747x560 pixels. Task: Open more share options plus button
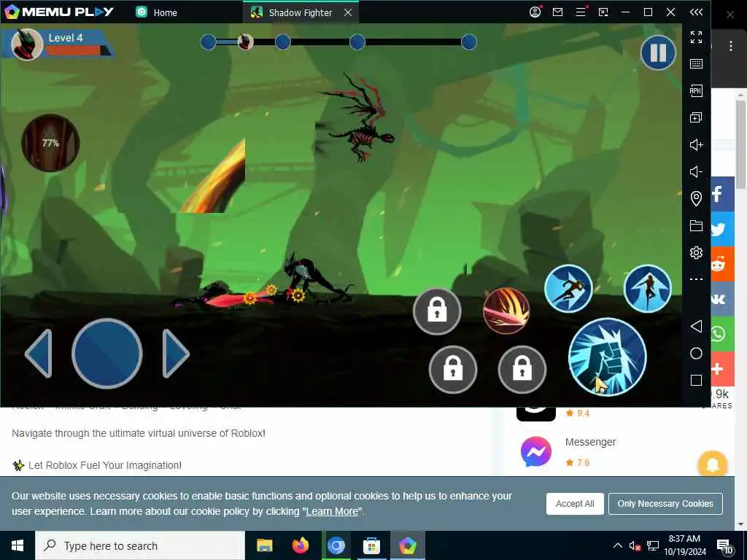point(722,368)
